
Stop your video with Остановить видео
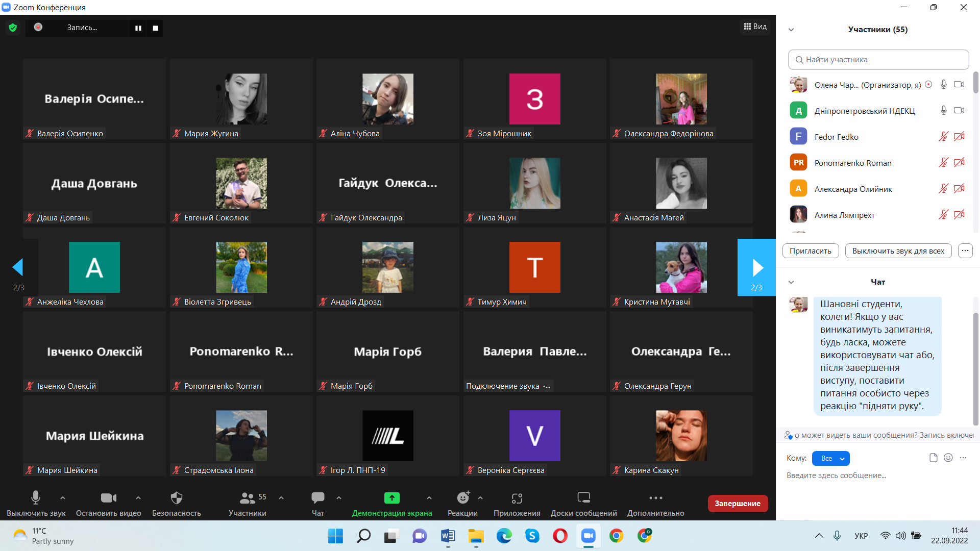coord(109,503)
